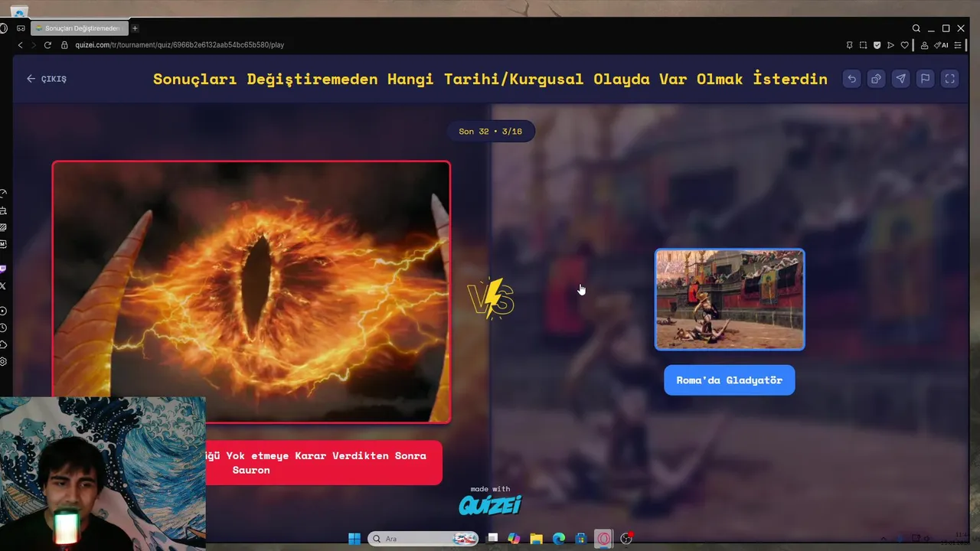Click the ÇIKIŞ exit back link
The image size is (980, 551).
[47, 79]
